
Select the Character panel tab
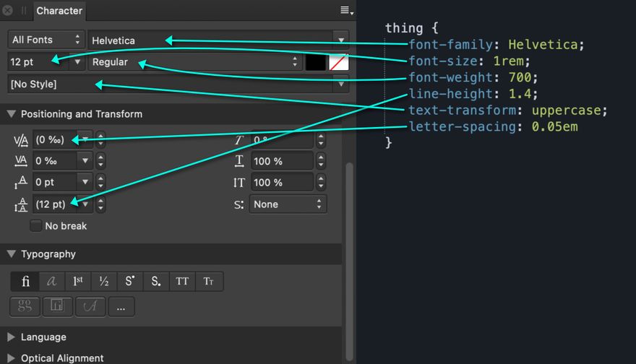[59, 11]
